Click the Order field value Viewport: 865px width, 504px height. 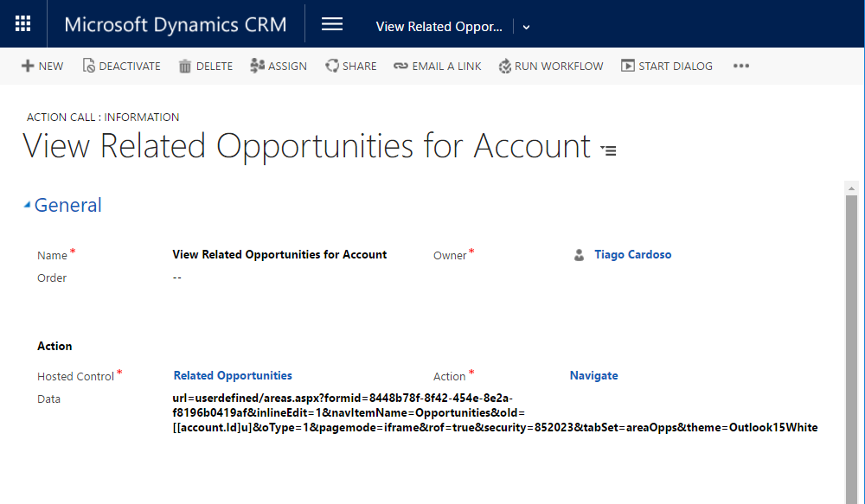point(177,278)
